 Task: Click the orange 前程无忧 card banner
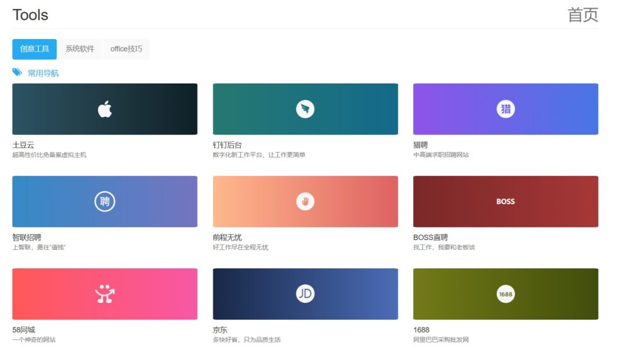click(305, 201)
